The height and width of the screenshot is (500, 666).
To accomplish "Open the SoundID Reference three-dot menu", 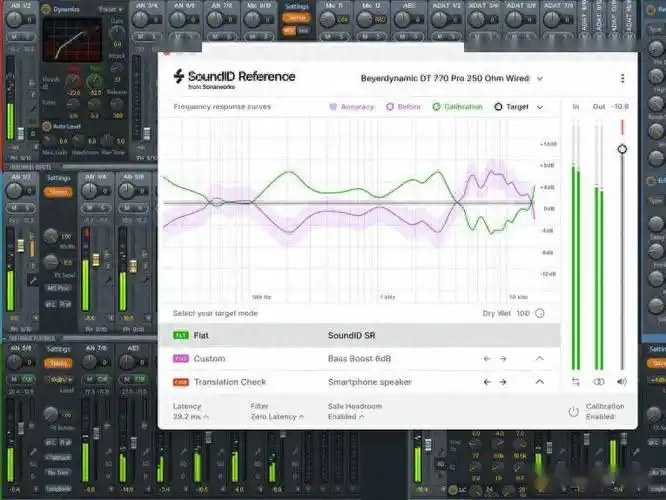I will pyautogui.click(x=622, y=79).
